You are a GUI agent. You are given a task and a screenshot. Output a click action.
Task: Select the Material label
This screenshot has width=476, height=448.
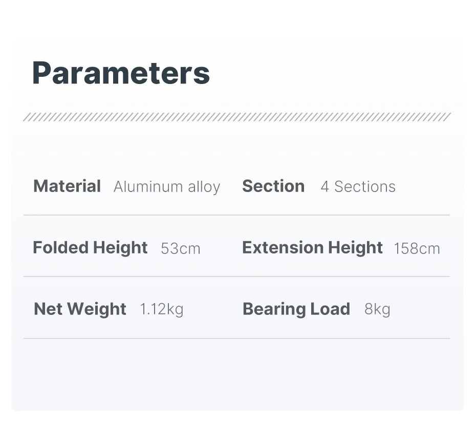(x=67, y=186)
